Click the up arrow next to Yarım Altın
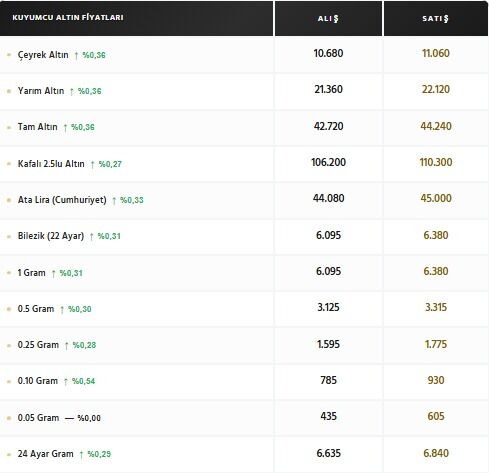 tap(72, 91)
